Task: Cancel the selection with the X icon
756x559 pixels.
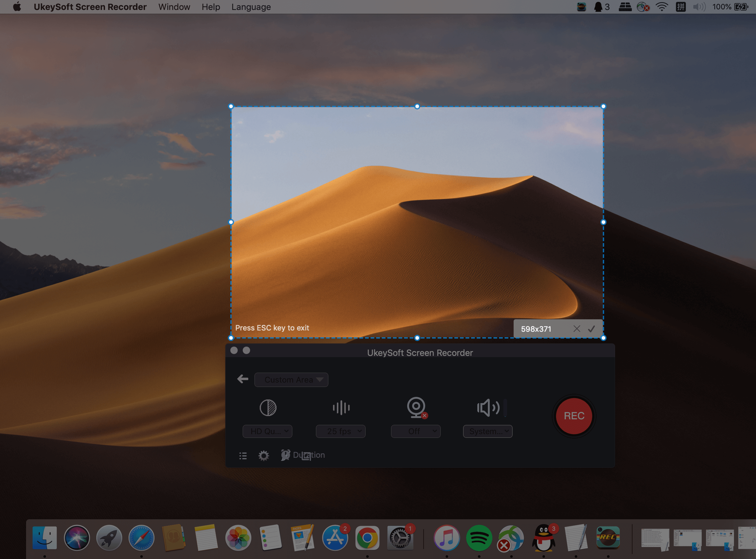Action: click(577, 329)
